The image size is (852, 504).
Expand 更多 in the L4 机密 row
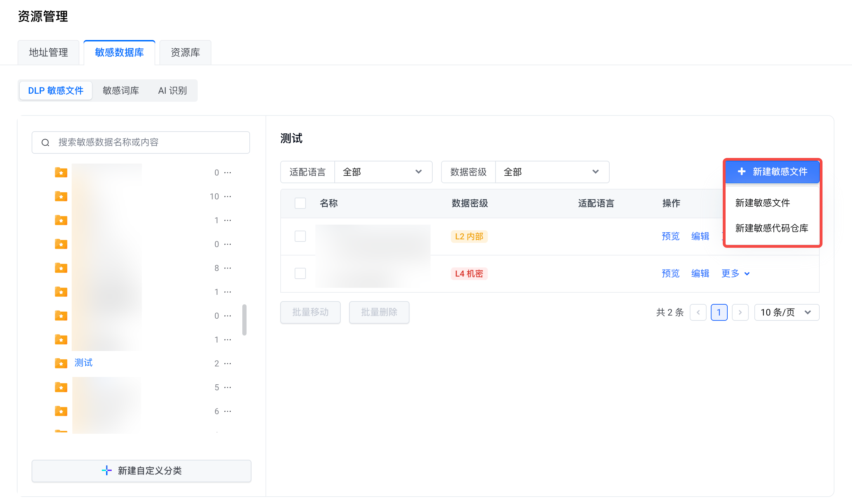click(735, 273)
